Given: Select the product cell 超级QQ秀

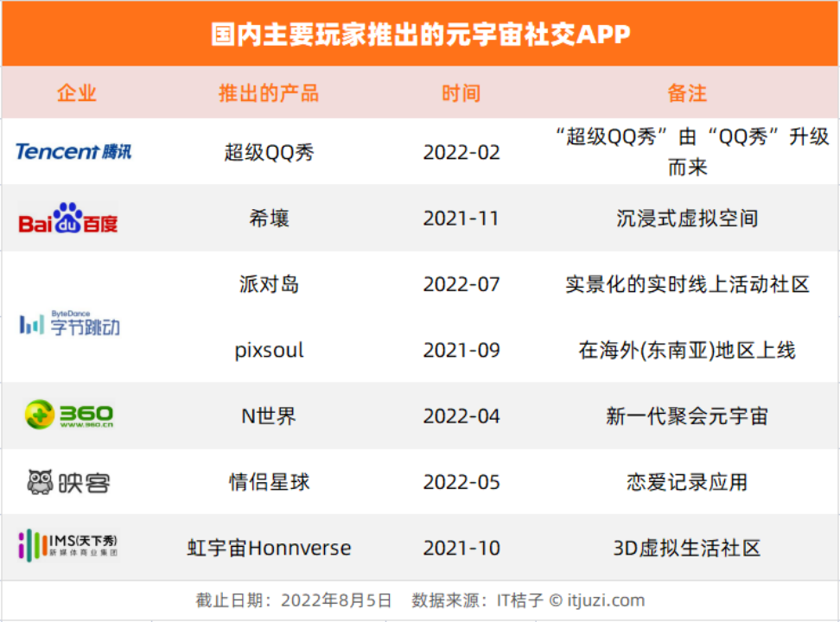Looking at the screenshot, I should tap(269, 152).
